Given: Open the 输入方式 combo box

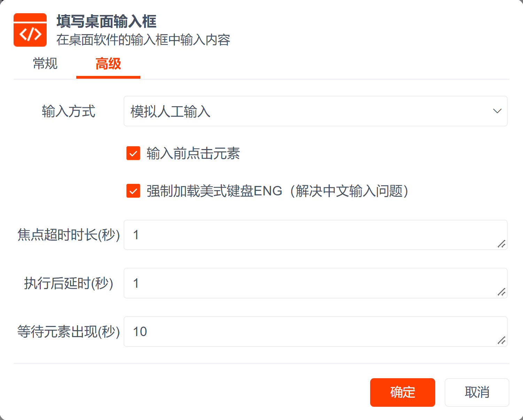Looking at the screenshot, I should click(306, 111).
